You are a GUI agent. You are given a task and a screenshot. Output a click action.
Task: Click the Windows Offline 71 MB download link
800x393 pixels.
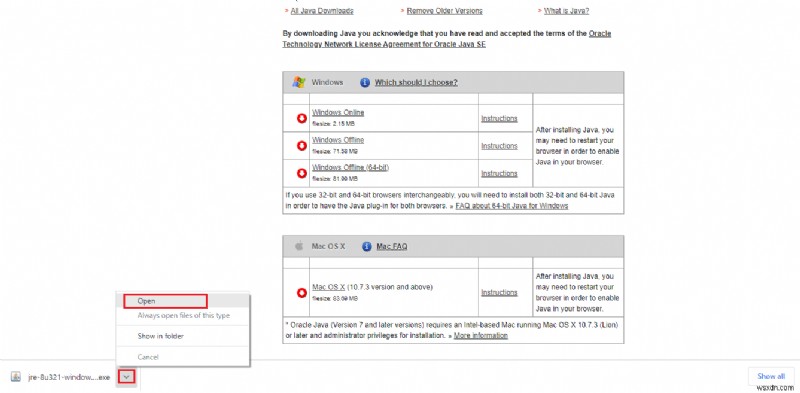(338, 140)
